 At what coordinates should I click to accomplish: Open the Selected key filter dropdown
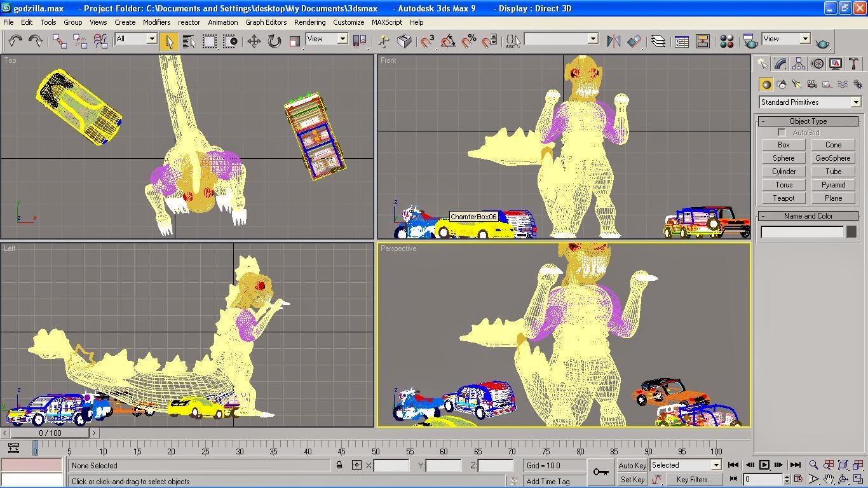[x=685, y=465]
